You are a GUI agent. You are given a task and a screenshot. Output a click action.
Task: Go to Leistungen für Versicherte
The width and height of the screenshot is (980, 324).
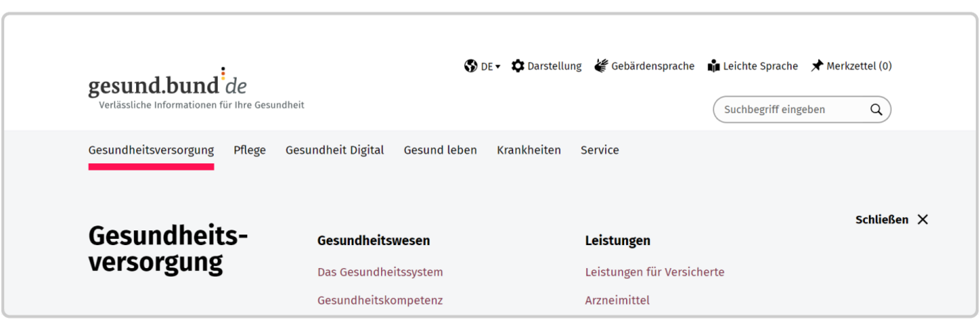pos(655,272)
